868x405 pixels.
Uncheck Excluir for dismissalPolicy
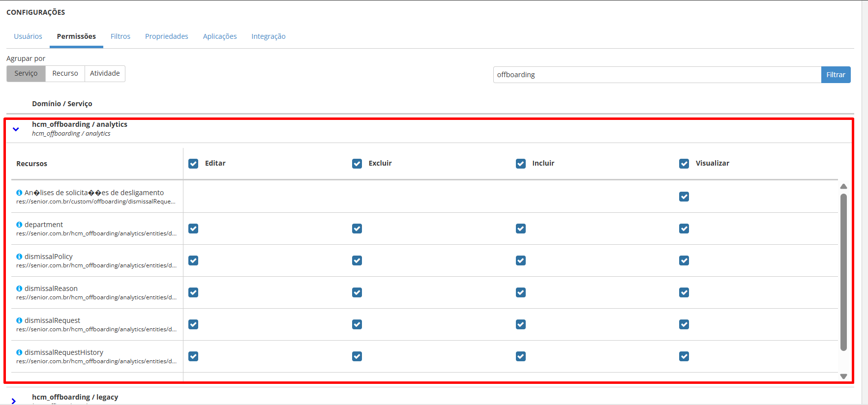click(357, 260)
